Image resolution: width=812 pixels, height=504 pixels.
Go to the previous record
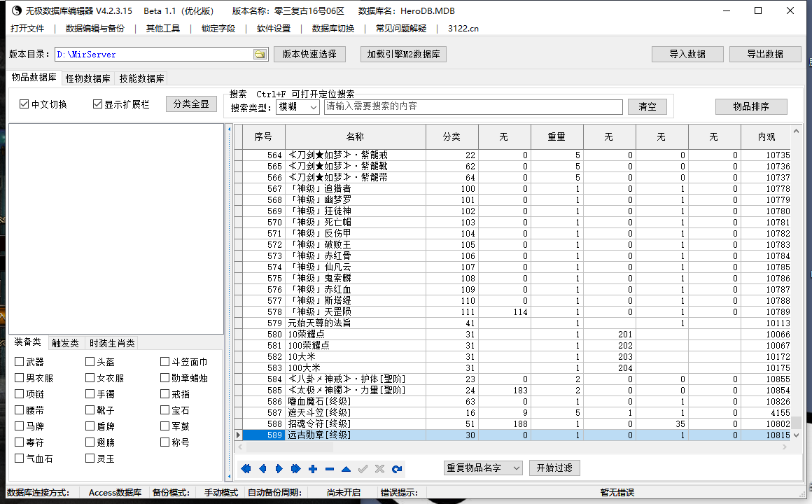point(262,469)
